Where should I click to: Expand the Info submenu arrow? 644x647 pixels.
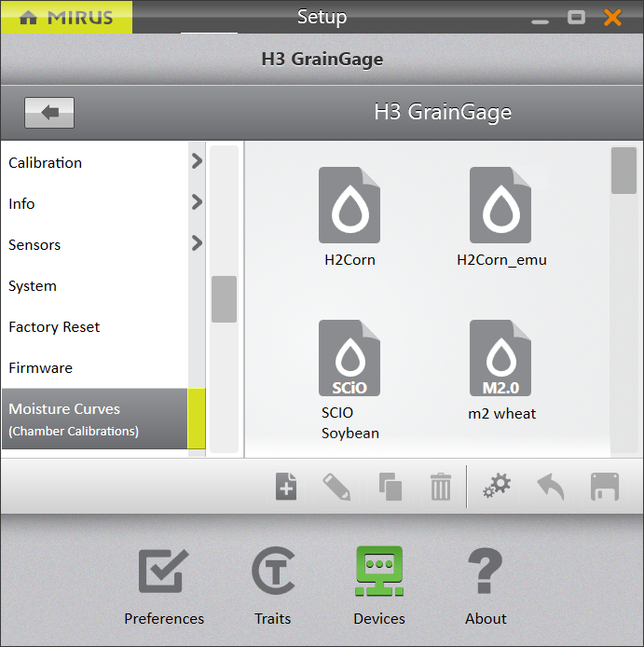point(197,202)
